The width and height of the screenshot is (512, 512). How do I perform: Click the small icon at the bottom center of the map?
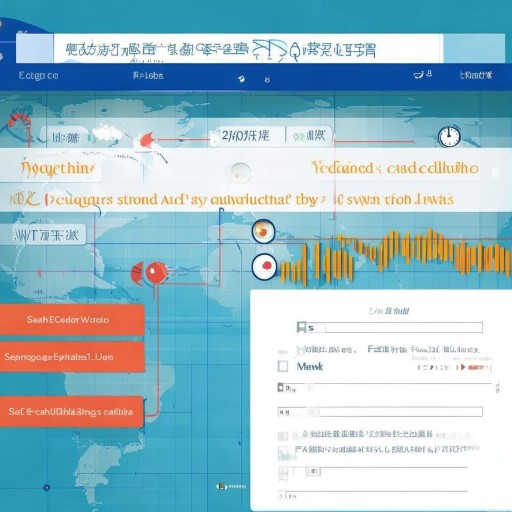click(221, 487)
